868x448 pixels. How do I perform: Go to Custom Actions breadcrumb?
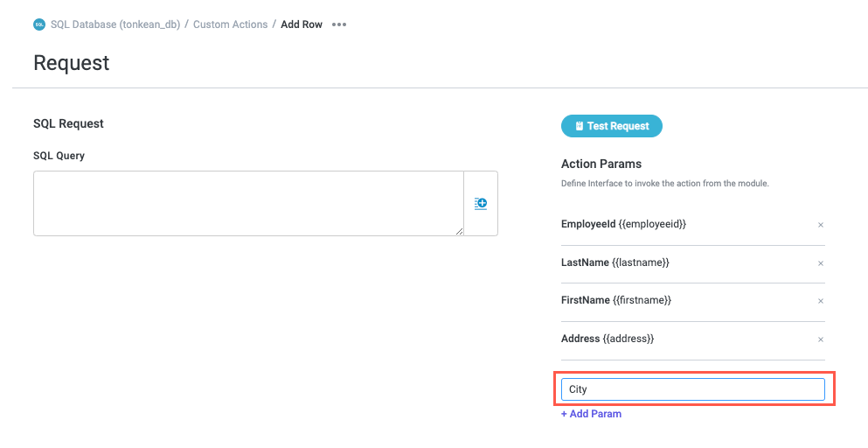(x=230, y=24)
